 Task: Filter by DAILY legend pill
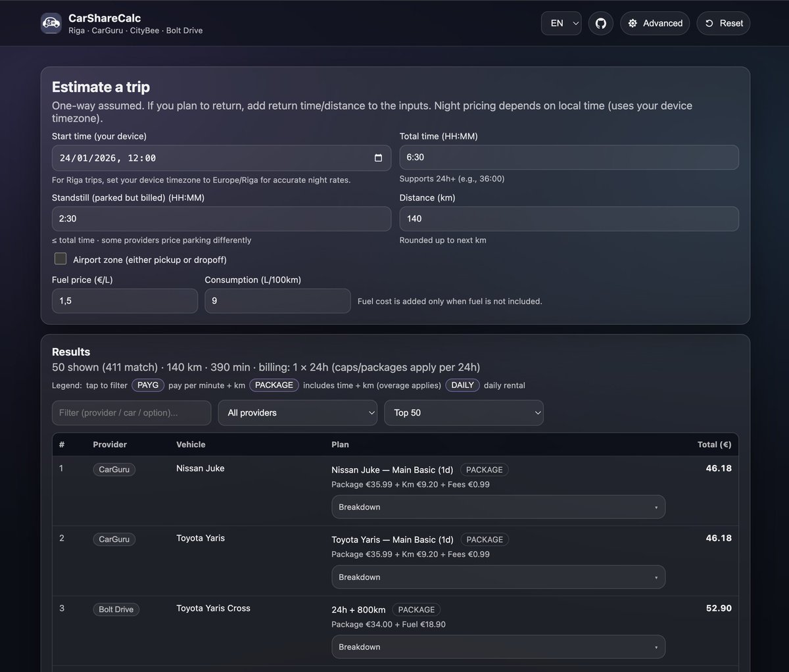(463, 385)
